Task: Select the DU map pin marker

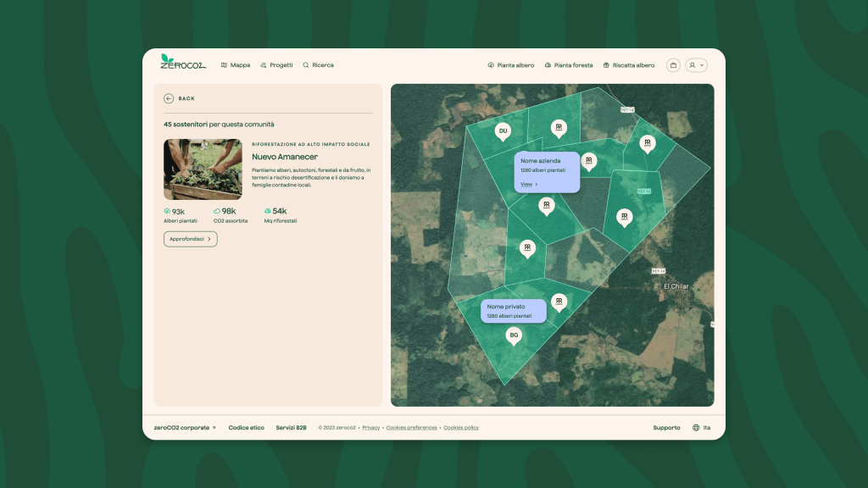Action: click(x=503, y=131)
